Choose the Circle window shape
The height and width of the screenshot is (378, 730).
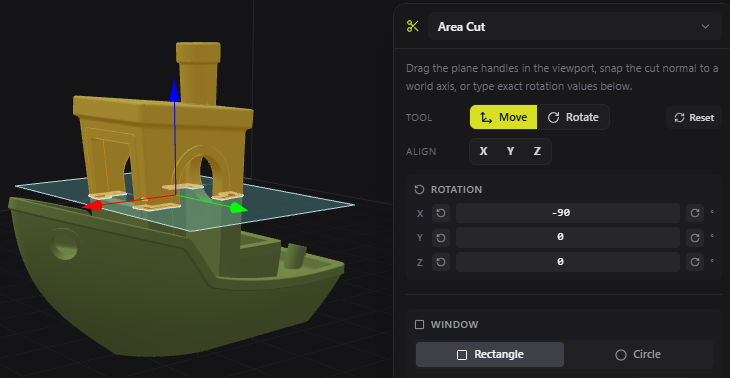point(638,355)
